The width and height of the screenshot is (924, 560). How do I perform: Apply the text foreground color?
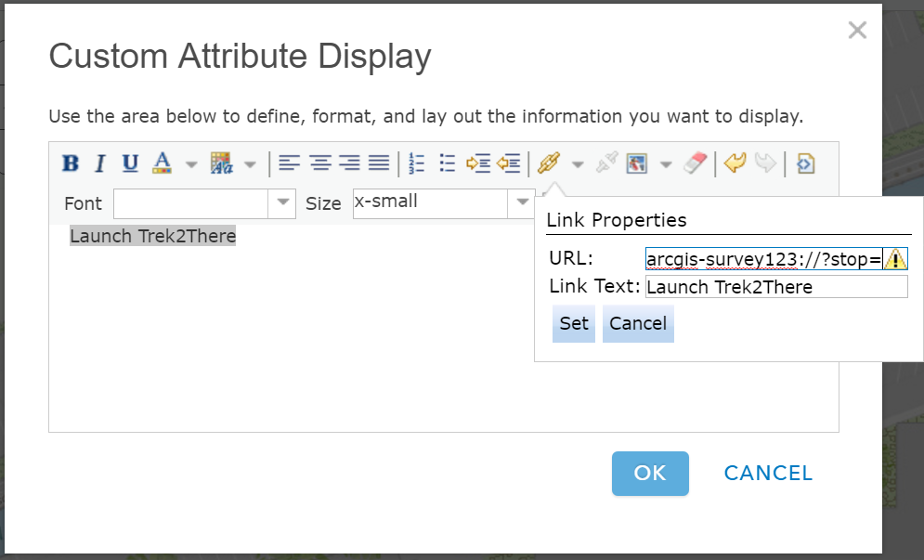(x=163, y=164)
